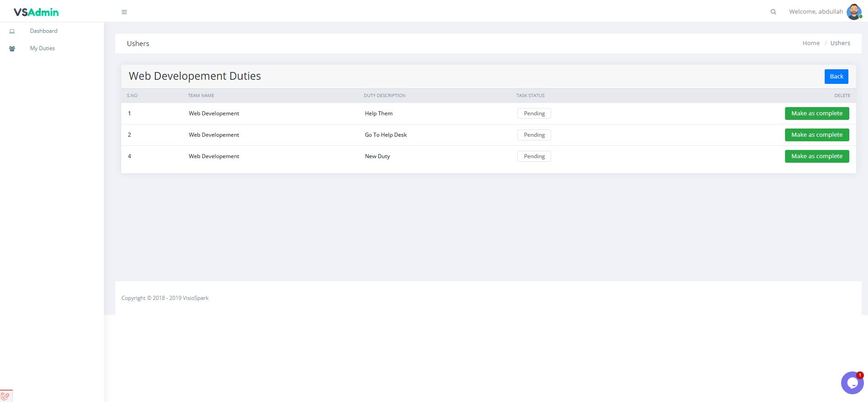This screenshot has width=868, height=402.
Task: Open My Duties in the sidebar
Action: 42,48
